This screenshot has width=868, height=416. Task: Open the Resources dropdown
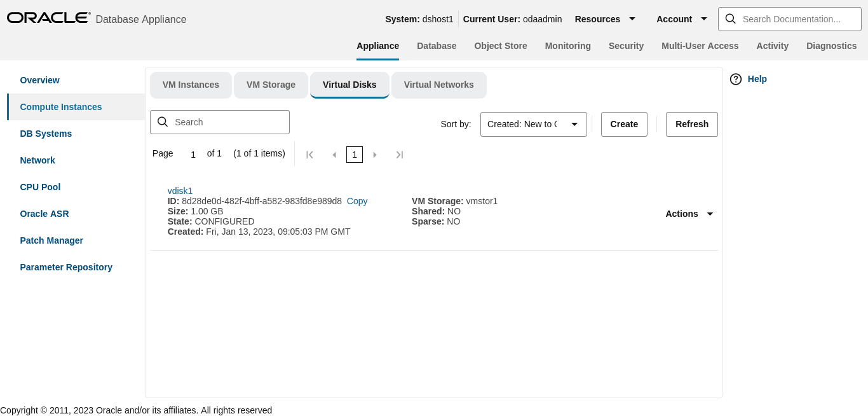coord(605,19)
